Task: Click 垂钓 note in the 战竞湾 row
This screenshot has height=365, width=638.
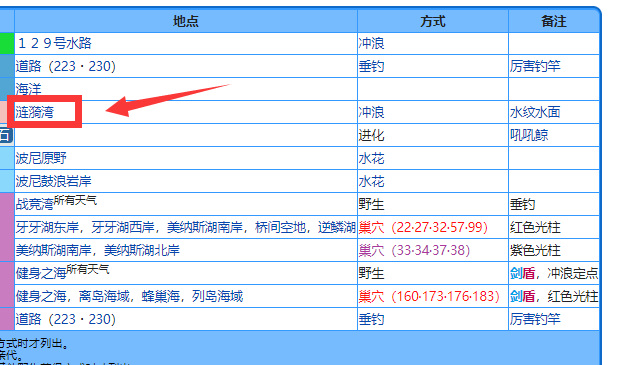Action: [522, 204]
